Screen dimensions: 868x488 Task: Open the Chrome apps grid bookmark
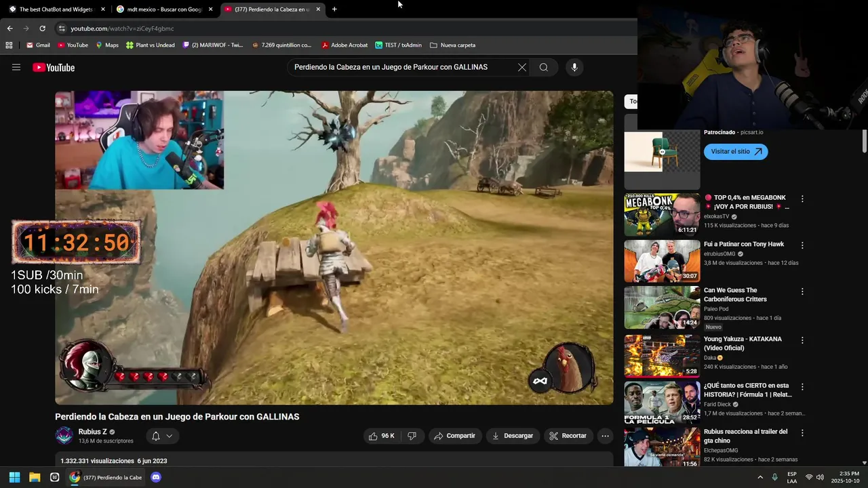point(9,45)
